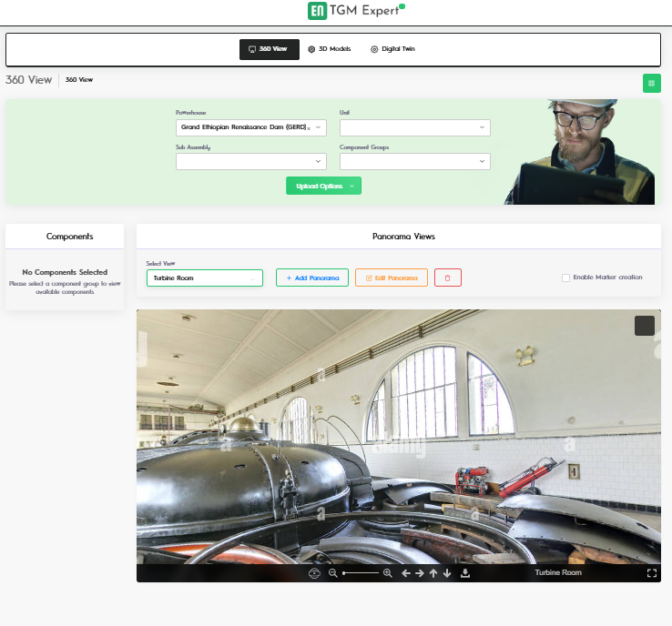672x626 pixels.
Task: Click the panorama zoom slider track
Action: (x=361, y=573)
